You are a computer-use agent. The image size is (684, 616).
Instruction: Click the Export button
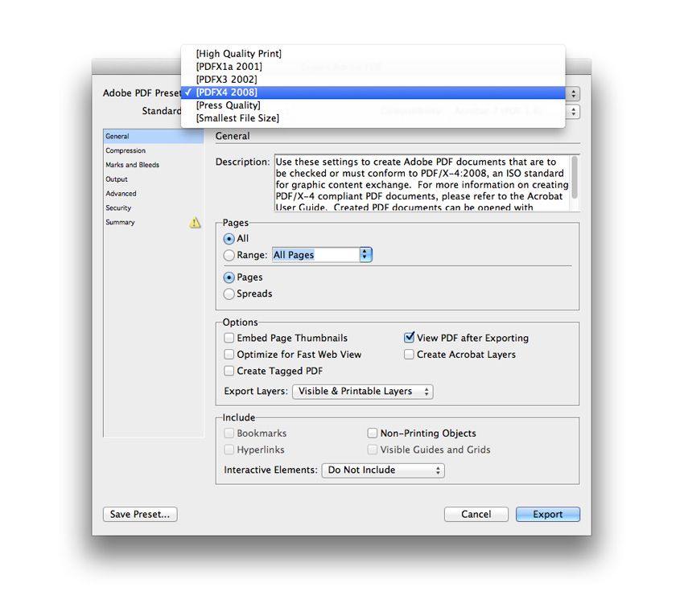[x=548, y=515]
